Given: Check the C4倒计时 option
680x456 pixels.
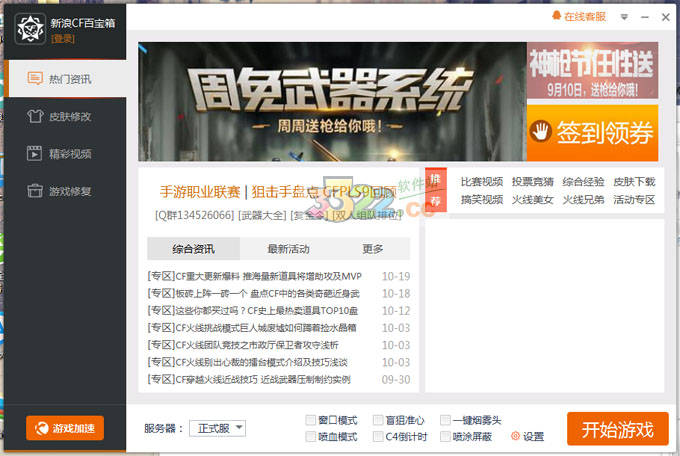Looking at the screenshot, I should (x=378, y=437).
